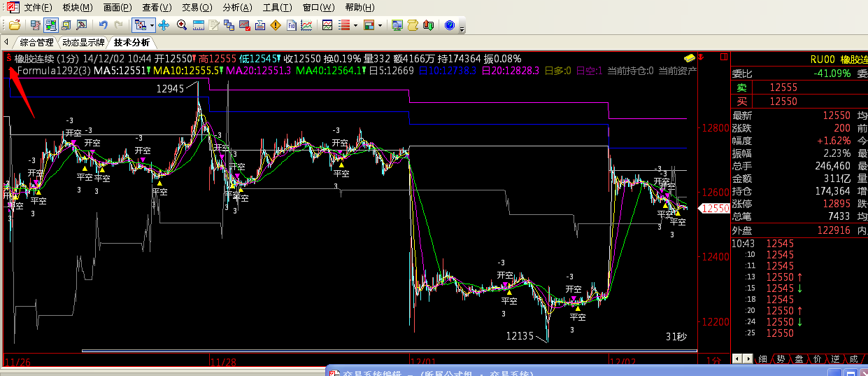Screen dimensions: 868x376
Task: Switch to the 综合管理 tab
Action: point(36,42)
